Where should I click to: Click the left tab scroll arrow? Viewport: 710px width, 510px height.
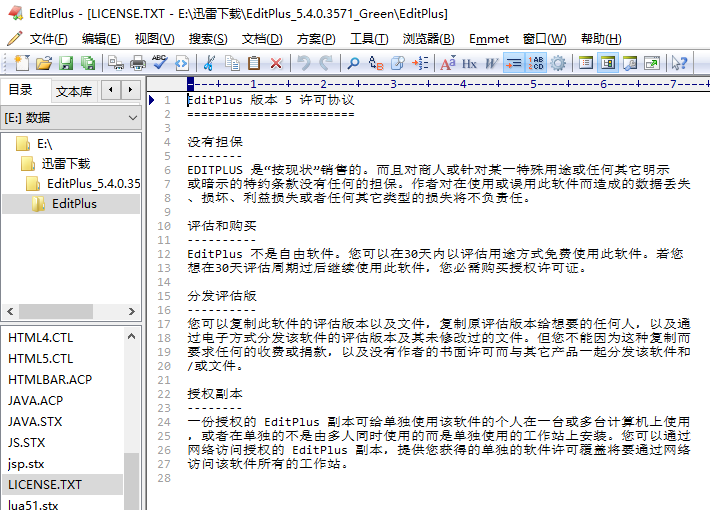coord(111,90)
